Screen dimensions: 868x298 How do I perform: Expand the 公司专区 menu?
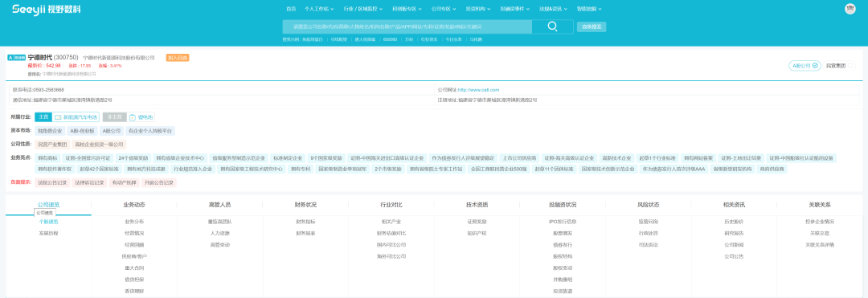(444, 10)
